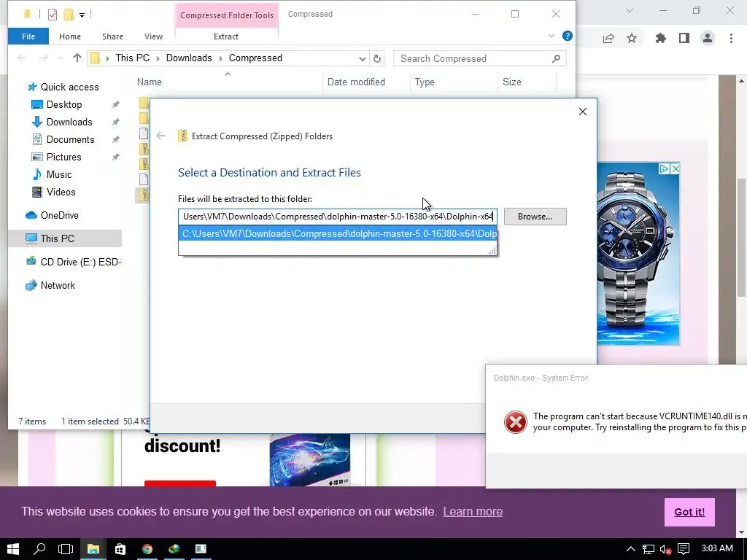Select This PC in the navigation pane

(x=57, y=238)
